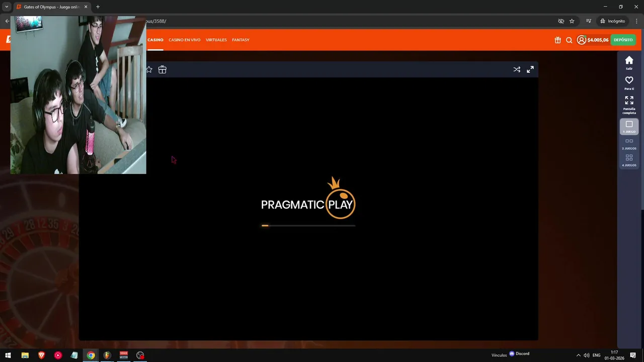Switch to the CASINO tab

(155, 40)
